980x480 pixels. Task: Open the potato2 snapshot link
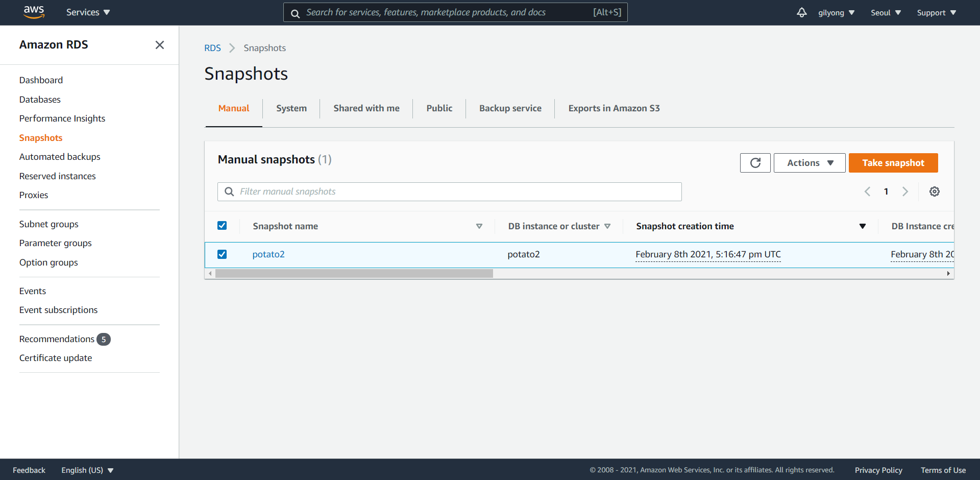(268, 254)
